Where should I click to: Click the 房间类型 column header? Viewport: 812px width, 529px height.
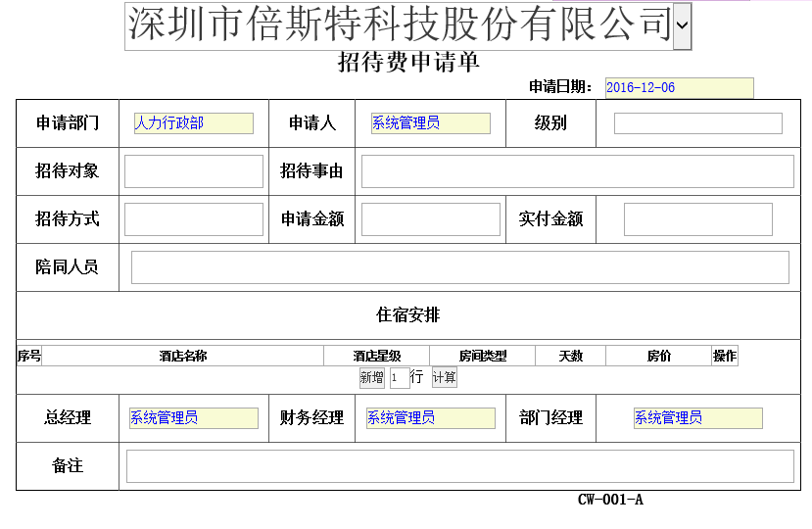pyautogui.click(x=482, y=356)
